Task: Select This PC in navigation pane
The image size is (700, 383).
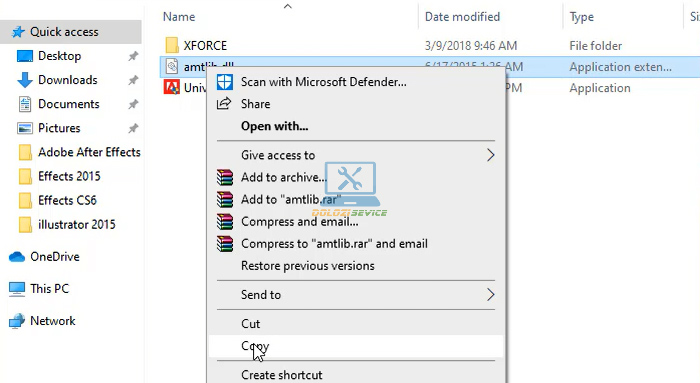Action: click(50, 289)
